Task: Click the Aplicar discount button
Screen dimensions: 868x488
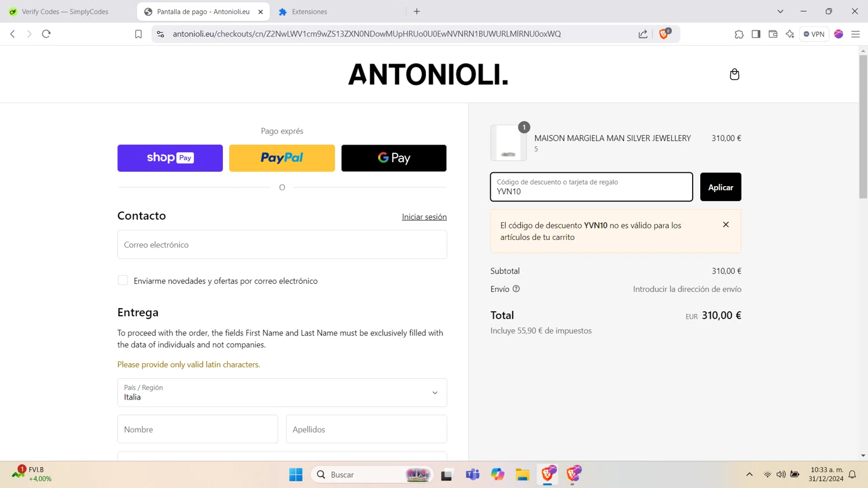Action: click(720, 187)
